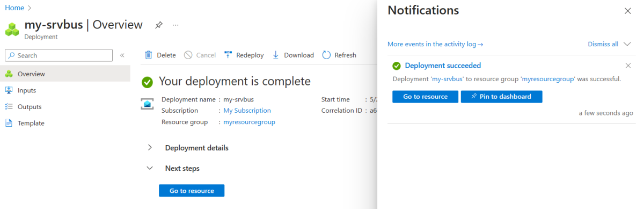Delete the deployment from the toolbar
This screenshot has height=209, width=644.
pos(160,55)
